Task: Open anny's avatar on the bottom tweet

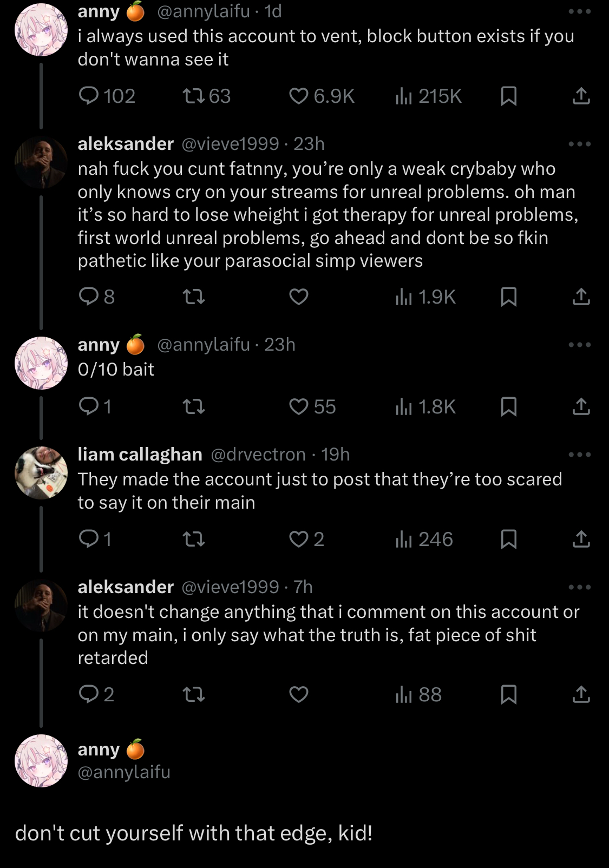Action: tap(41, 760)
